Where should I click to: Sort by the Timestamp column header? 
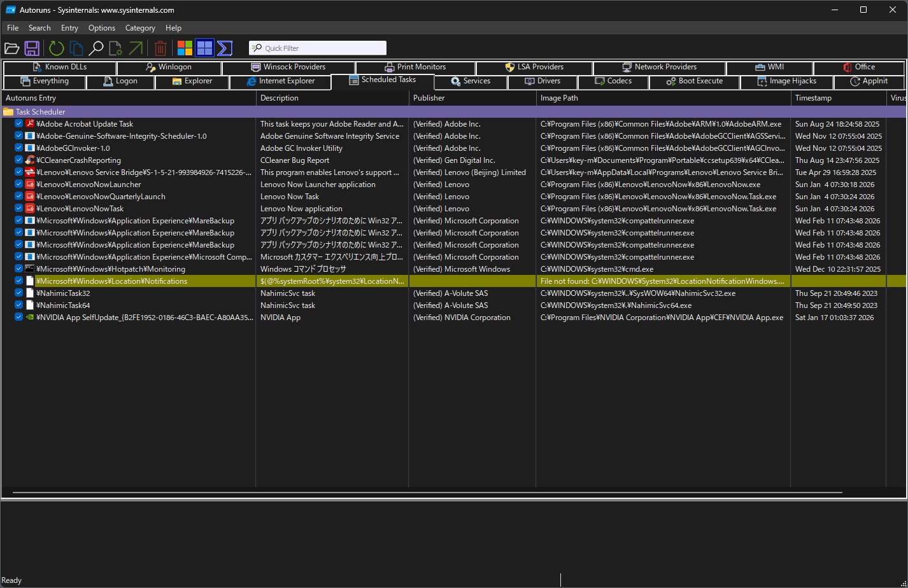pyautogui.click(x=839, y=98)
